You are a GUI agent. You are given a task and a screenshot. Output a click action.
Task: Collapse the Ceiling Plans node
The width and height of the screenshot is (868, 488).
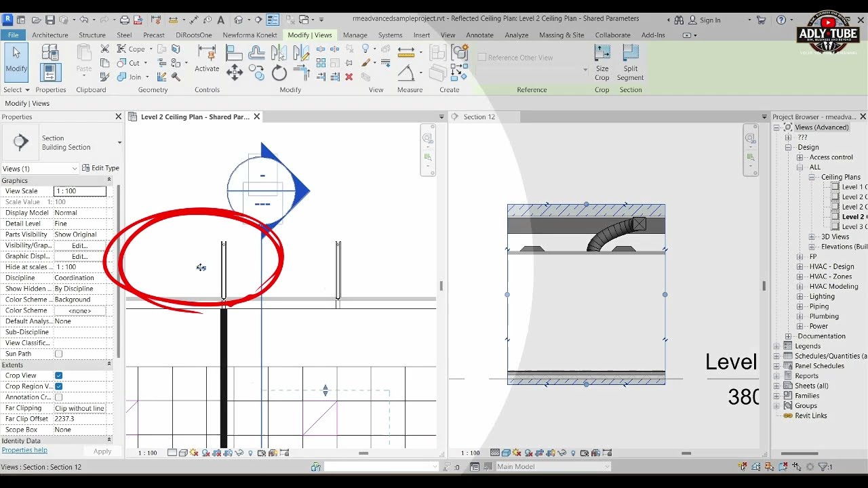(812, 178)
